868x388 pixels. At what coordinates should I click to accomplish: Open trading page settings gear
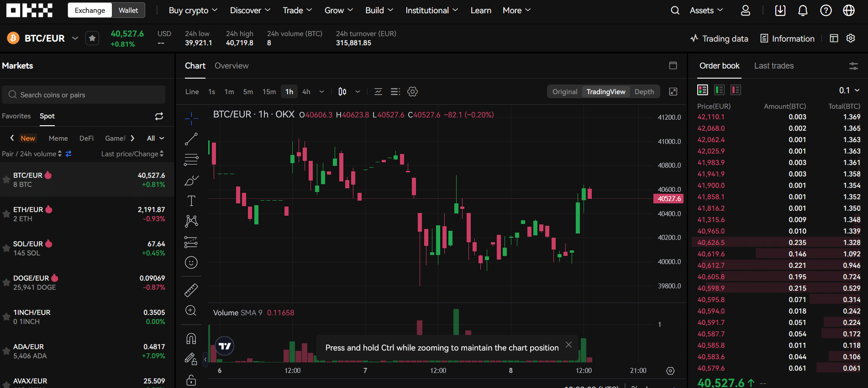pyautogui.click(x=851, y=38)
